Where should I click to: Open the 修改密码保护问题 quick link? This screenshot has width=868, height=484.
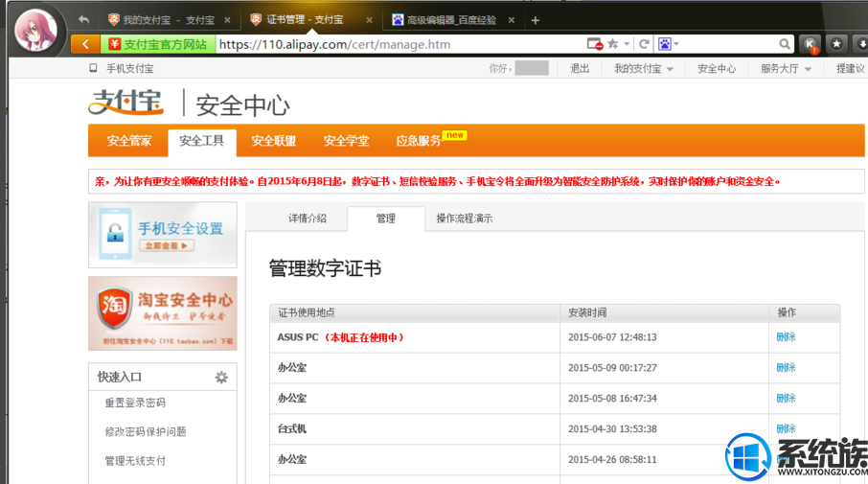[146, 431]
